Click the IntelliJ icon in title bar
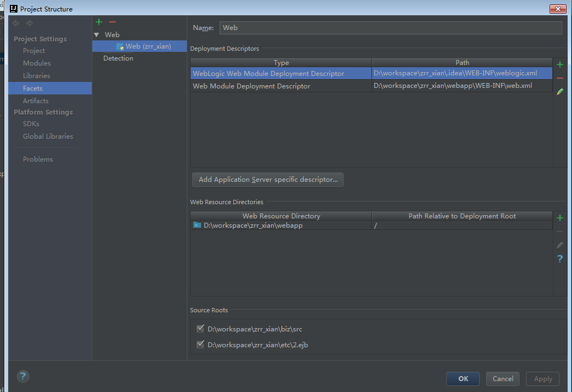Screen dimensions: 572x392 click(14, 8)
